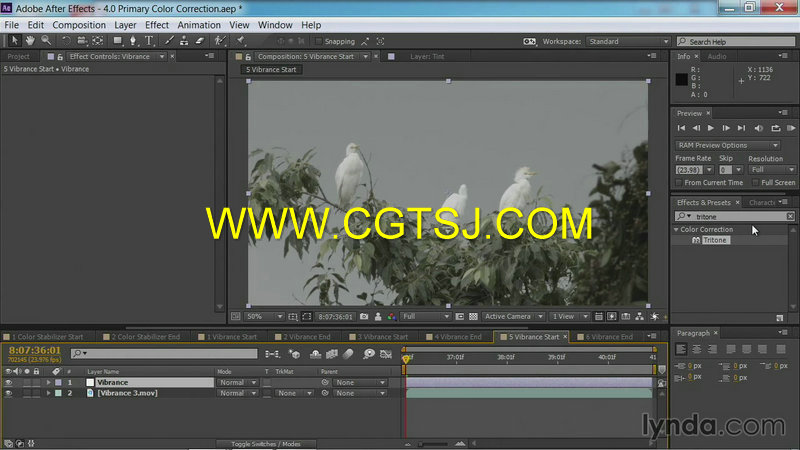Screen dimensions: 800x450
Task: Switch to 4 Vibrance End timeline tab
Action: 457,337
